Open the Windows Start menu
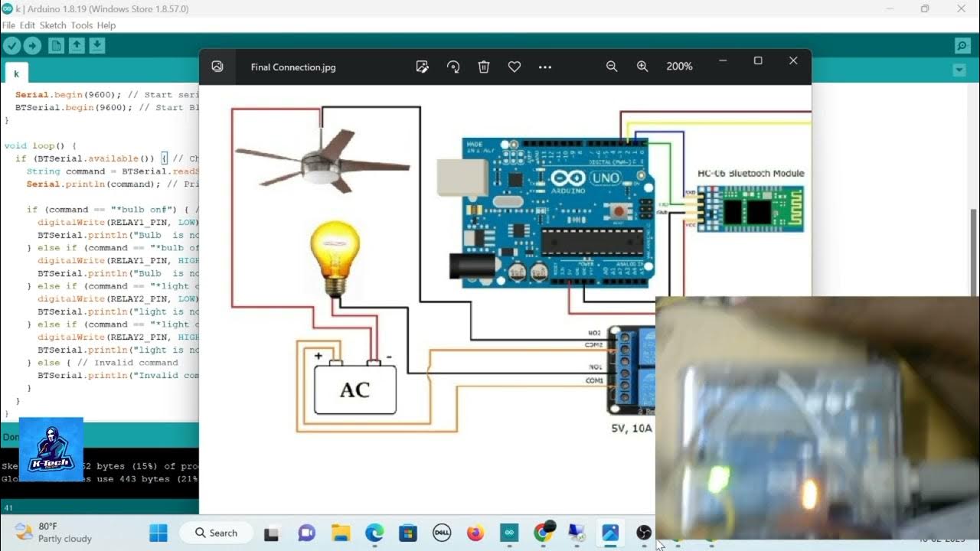This screenshot has height=551, width=980. point(158,533)
